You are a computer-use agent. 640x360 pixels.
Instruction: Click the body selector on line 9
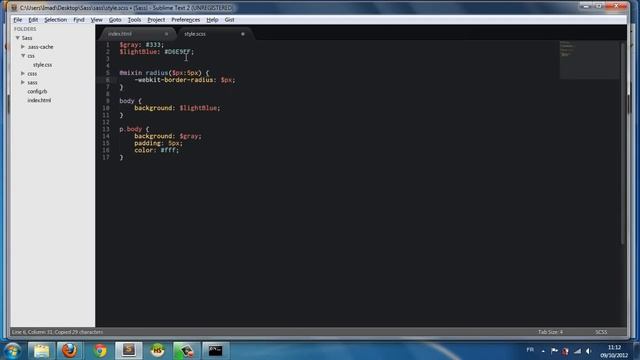coord(127,101)
